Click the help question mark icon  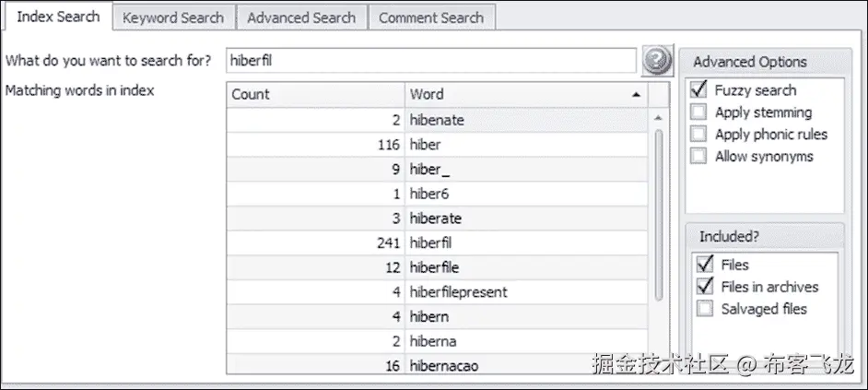655,61
